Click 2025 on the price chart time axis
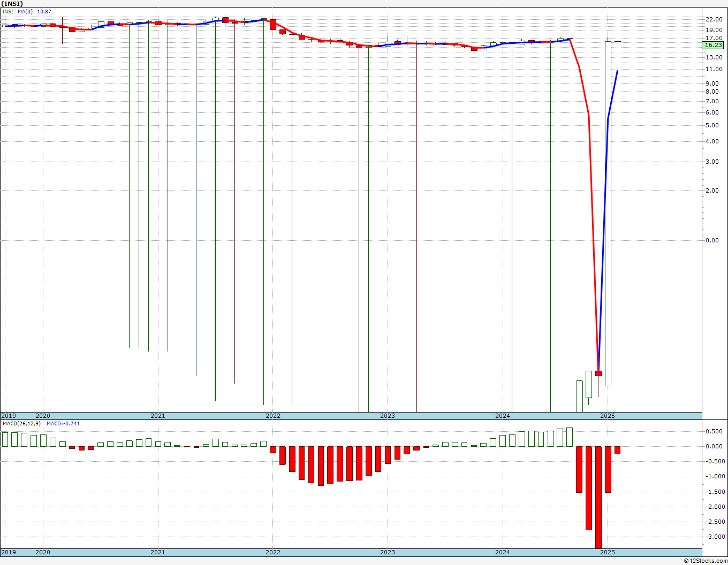This screenshot has height=565, width=728. pyautogui.click(x=608, y=416)
